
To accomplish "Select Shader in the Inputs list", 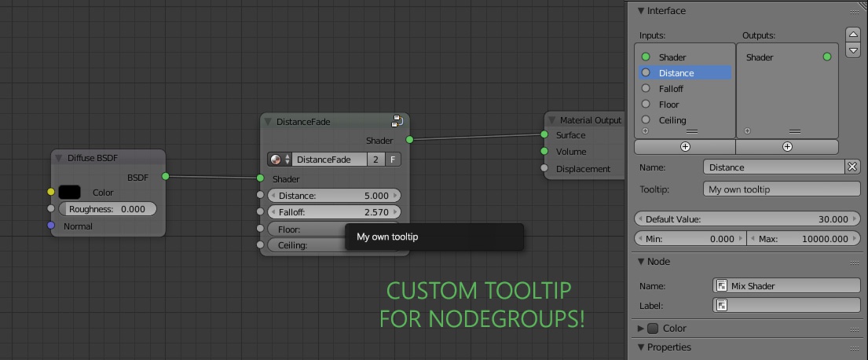I will coord(685,57).
